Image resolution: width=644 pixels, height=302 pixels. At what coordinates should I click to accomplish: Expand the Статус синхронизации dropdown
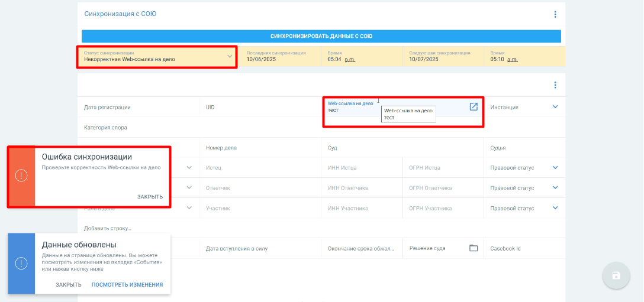point(230,57)
